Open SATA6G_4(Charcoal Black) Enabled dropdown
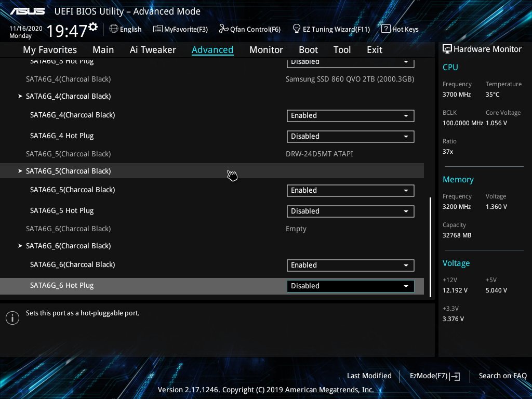 pos(351,116)
